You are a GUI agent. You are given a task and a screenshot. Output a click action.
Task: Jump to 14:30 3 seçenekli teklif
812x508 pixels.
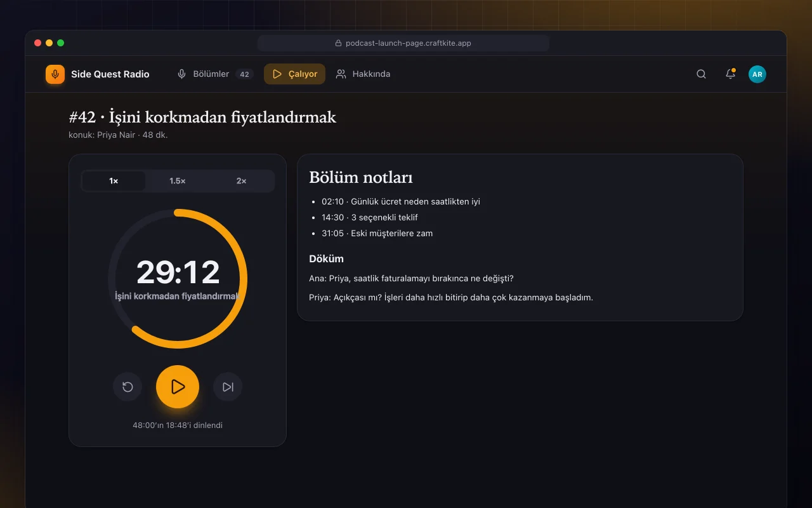(x=370, y=217)
